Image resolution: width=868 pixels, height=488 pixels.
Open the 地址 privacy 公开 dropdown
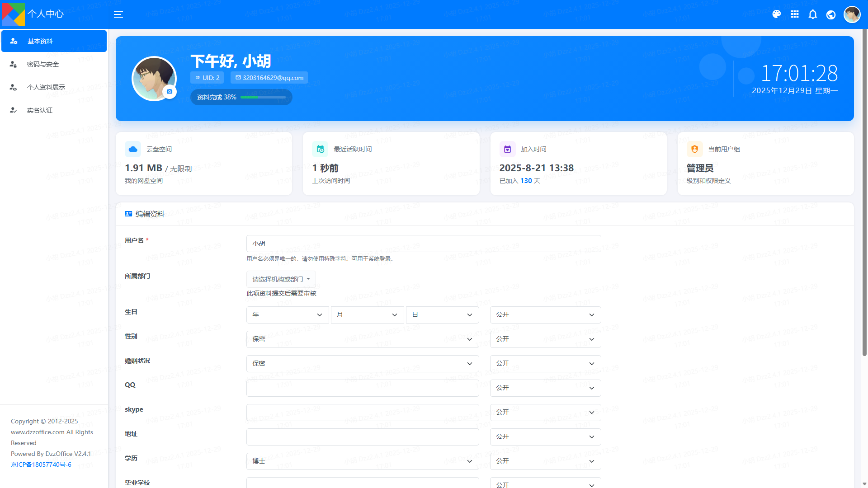pos(545,437)
